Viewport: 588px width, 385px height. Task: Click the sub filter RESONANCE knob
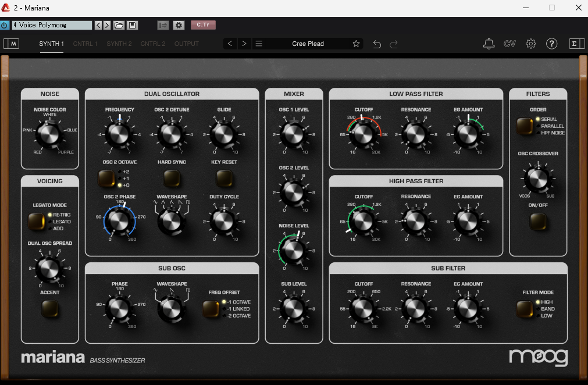pos(415,309)
